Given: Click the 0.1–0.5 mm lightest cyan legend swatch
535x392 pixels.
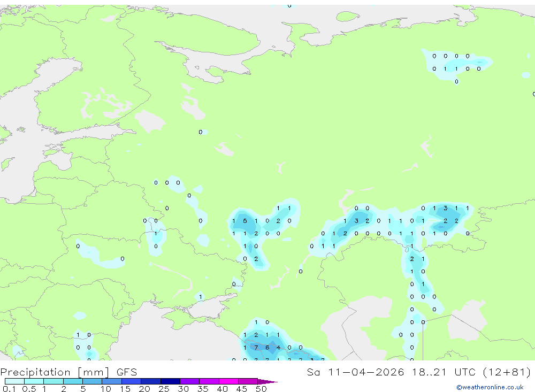Looking at the screenshot, I should click(14, 381).
